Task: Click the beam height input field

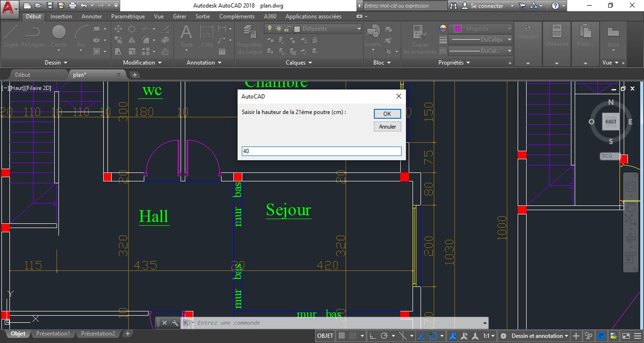Action: (x=322, y=151)
